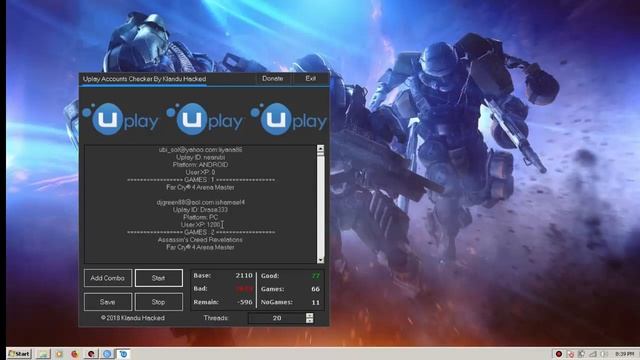The height and width of the screenshot is (360, 640).
Task: Click the Games value 66
Action: [316, 289]
